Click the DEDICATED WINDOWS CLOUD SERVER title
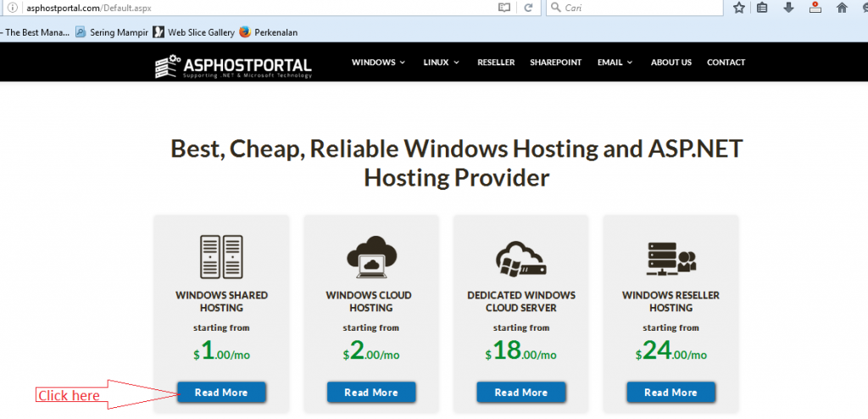The image size is (868, 419). click(x=521, y=301)
